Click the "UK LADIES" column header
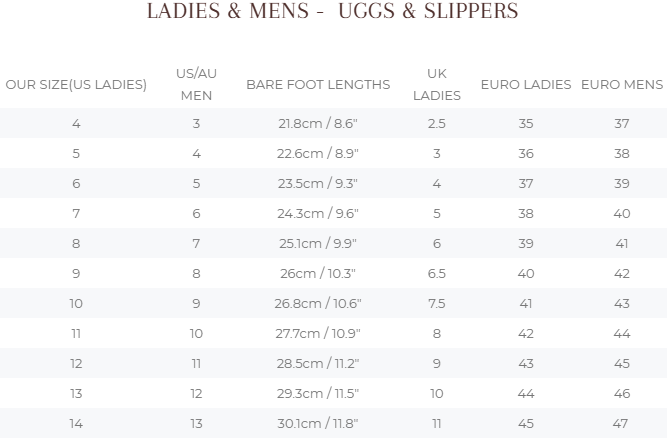 click(437, 85)
